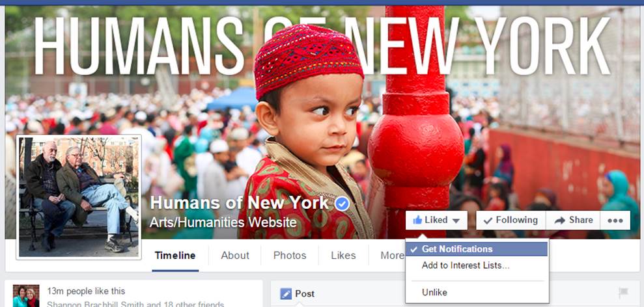Click the 13m people like this text
644x307 pixels.
coord(86,291)
